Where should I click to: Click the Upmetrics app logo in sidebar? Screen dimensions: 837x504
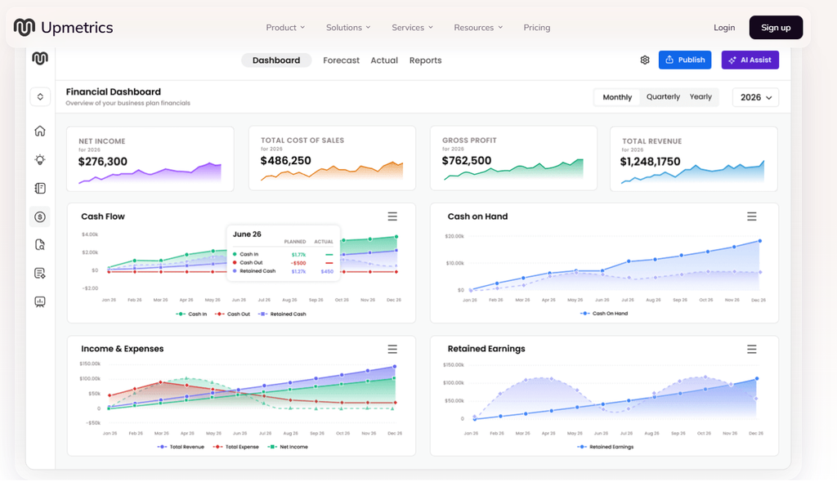click(x=40, y=58)
